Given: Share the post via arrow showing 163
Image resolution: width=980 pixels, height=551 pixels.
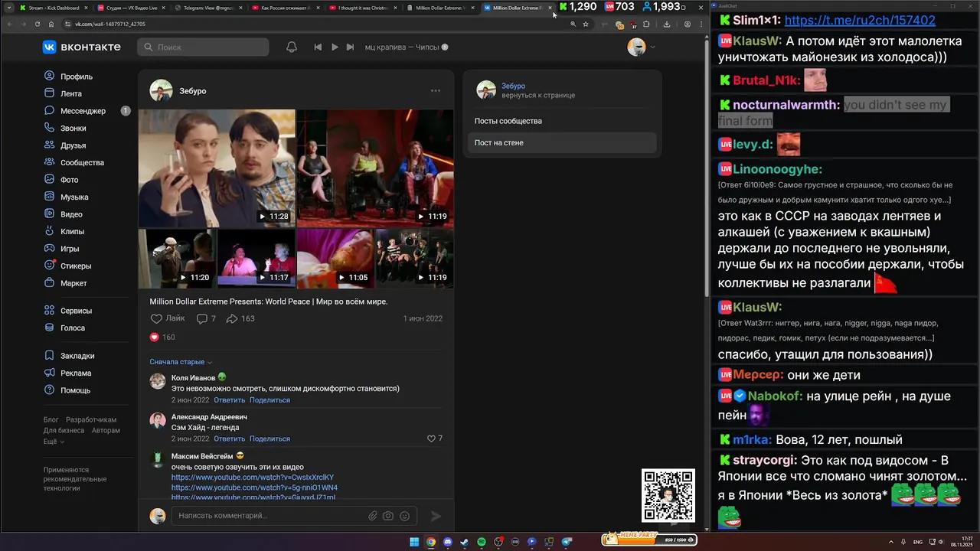Looking at the screenshot, I should [240, 318].
